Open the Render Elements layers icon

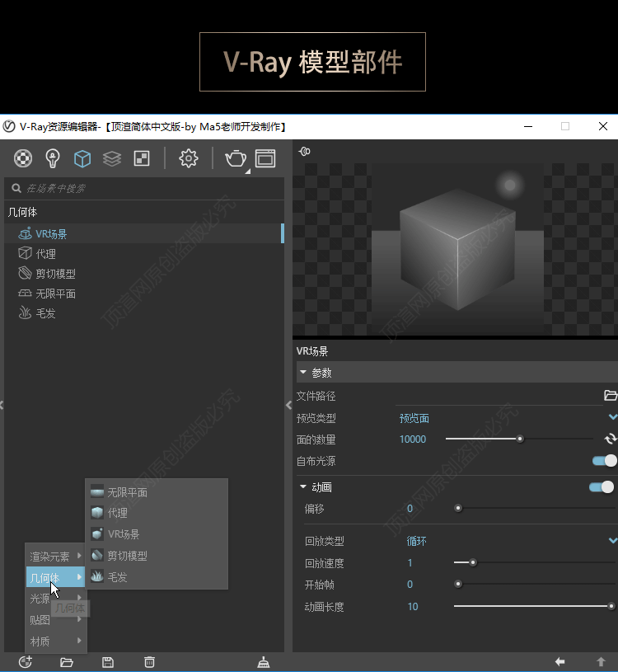pyautogui.click(x=112, y=158)
